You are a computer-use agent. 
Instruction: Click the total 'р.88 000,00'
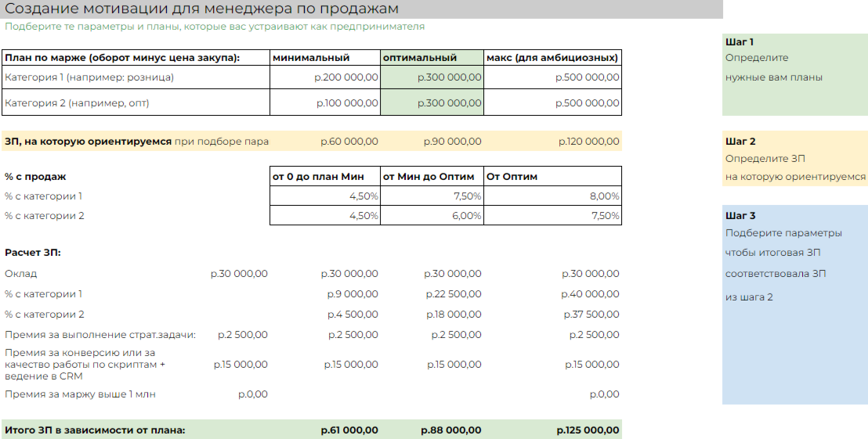[451, 430]
